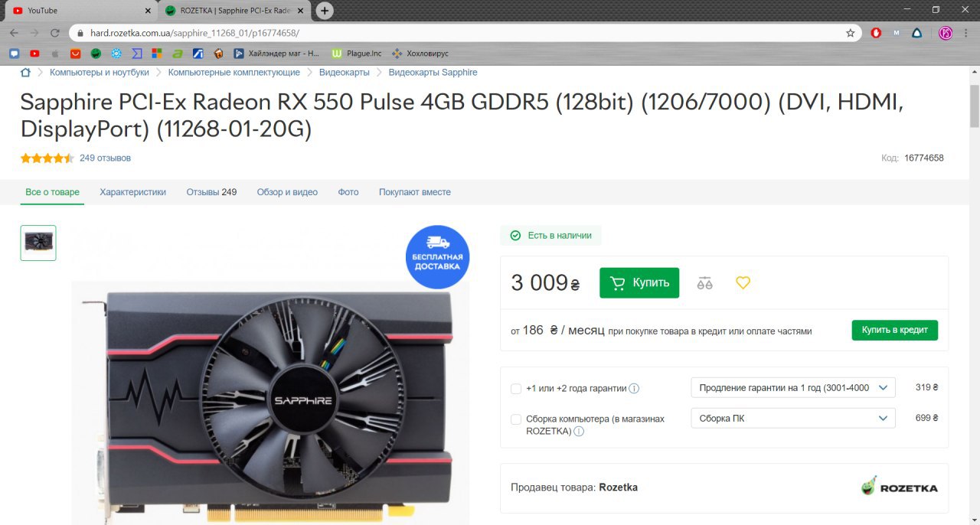Open Сборка ПК dropdown
Viewport: 980px width, 525px height.
pyautogui.click(x=792, y=418)
